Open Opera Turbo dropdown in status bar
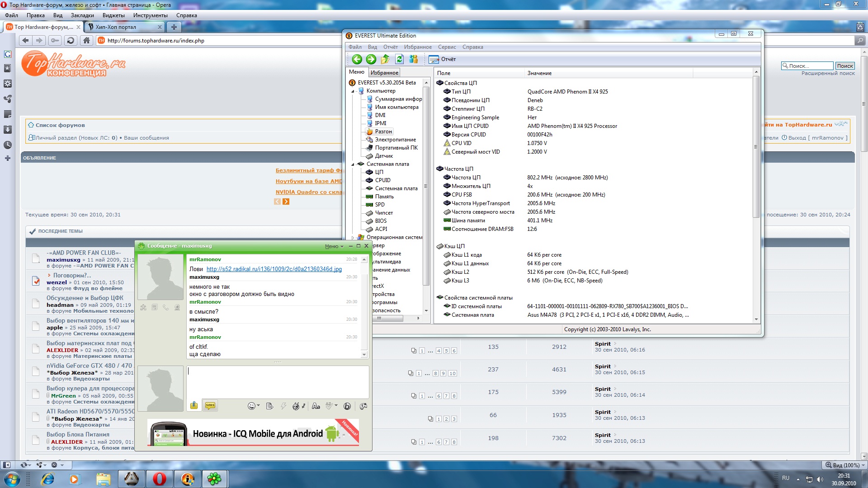 tap(57, 465)
